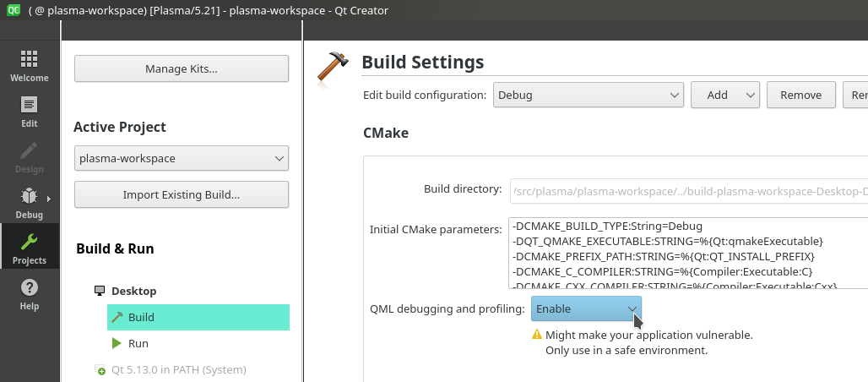Open the Add build configuration dropdown
This screenshot has width=868, height=382.
point(725,95)
